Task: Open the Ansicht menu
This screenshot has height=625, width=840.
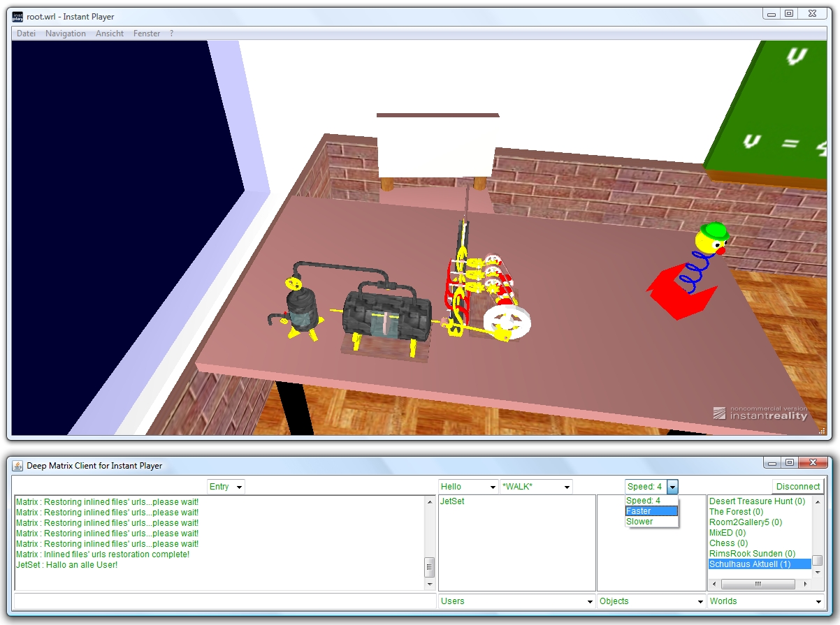Action: point(110,34)
